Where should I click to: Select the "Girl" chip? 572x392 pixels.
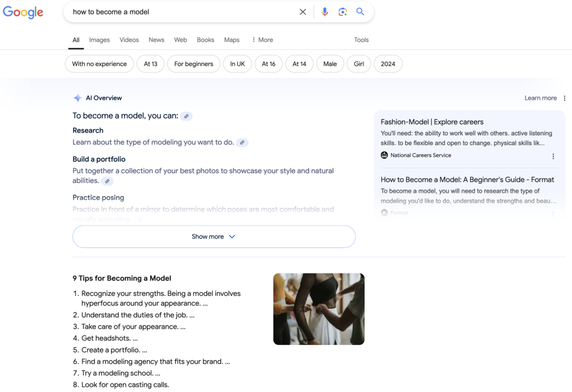tap(359, 64)
